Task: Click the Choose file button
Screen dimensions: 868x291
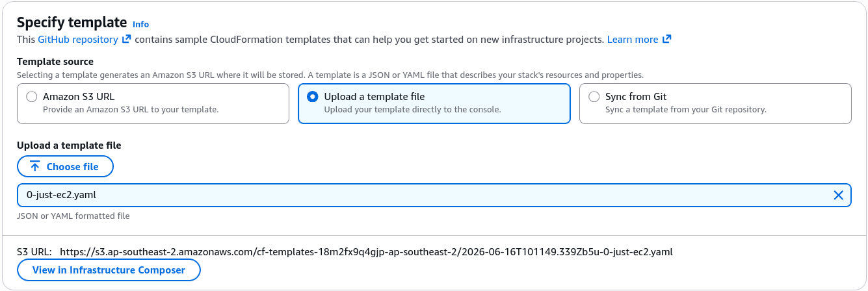Action: 65,166
